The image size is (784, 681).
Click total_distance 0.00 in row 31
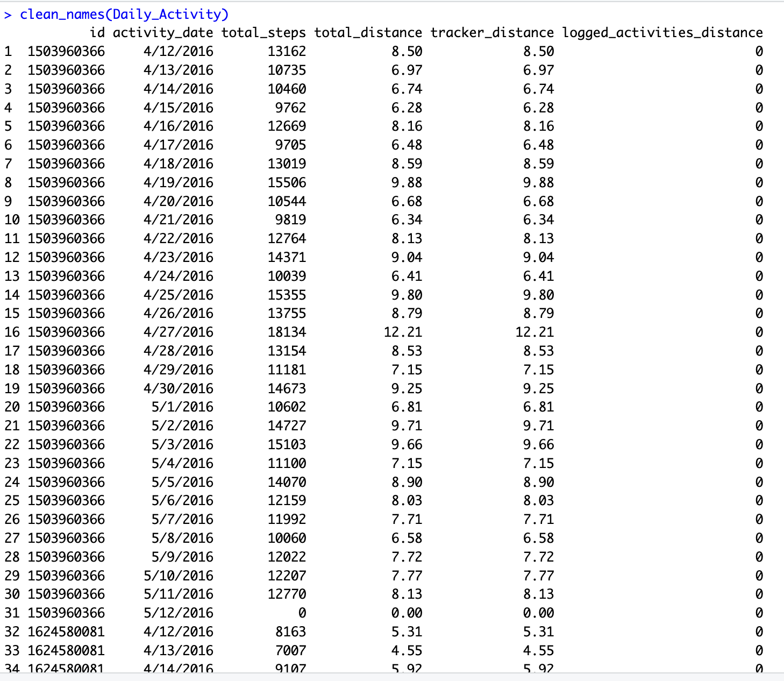[x=407, y=613]
